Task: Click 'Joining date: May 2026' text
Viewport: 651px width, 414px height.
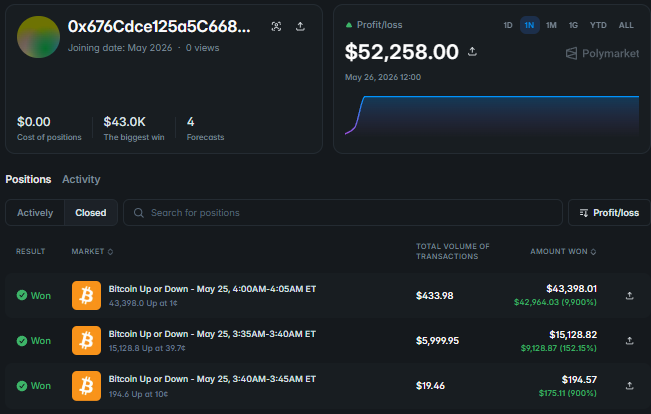Action: click(x=120, y=48)
